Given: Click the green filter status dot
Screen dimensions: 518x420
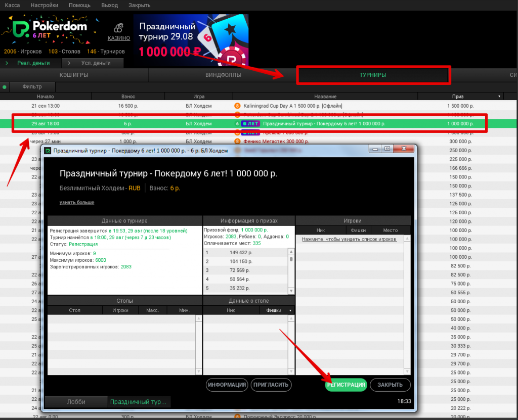Looking at the screenshot, I should (5, 87).
